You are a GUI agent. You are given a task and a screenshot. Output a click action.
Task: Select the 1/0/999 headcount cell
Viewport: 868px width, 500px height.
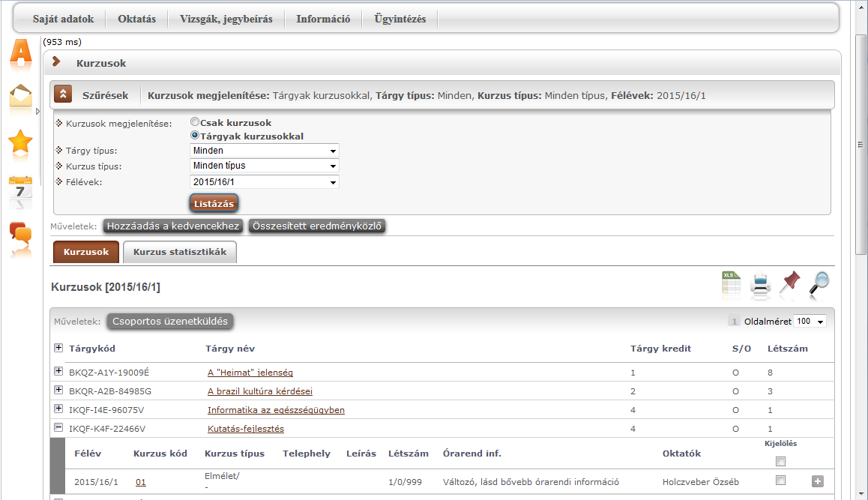coord(405,482)
